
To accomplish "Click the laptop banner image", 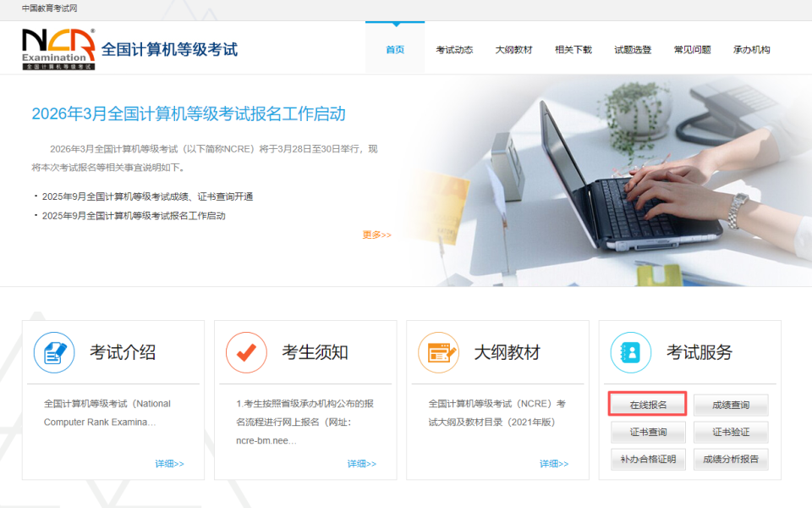I will point(611,180).
